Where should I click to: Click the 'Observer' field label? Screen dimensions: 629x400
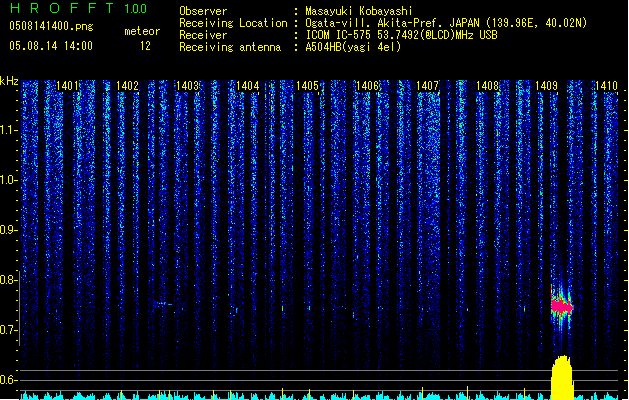(x=203, y=11)
